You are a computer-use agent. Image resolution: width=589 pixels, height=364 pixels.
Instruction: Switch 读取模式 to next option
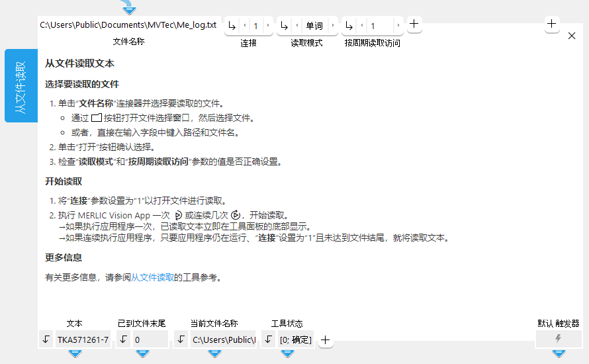tap(332, 26)
